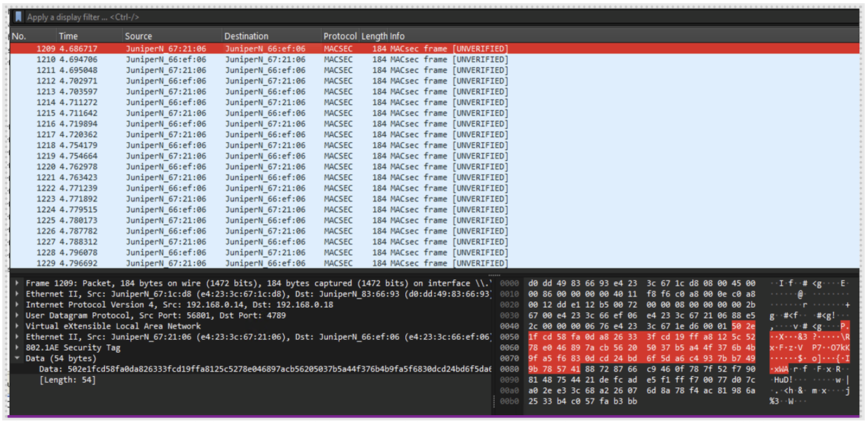Click packet 1212's source JuniperN_66:ef:06

[x=166, y=81]
